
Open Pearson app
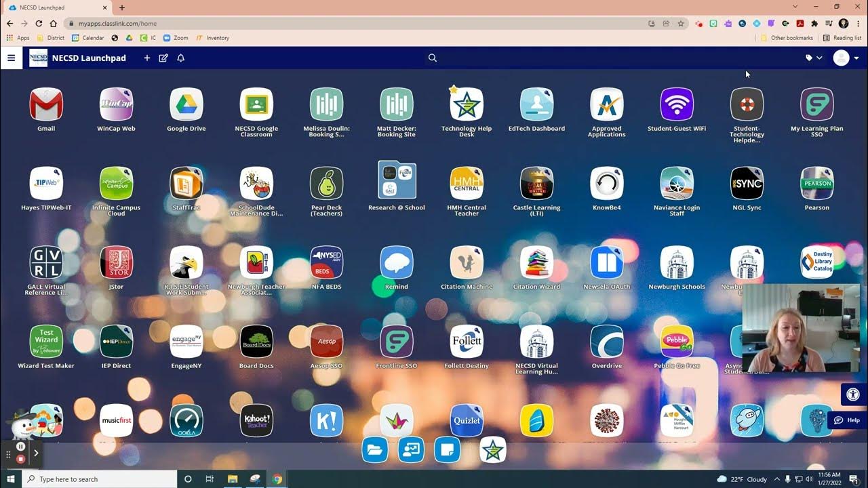[817, 184]
